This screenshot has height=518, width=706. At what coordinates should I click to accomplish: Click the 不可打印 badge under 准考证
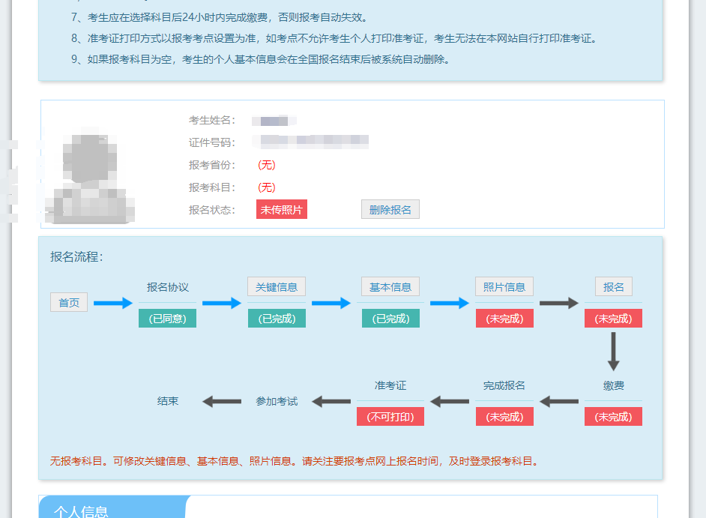pyautogui.click(x=390, y=417)
